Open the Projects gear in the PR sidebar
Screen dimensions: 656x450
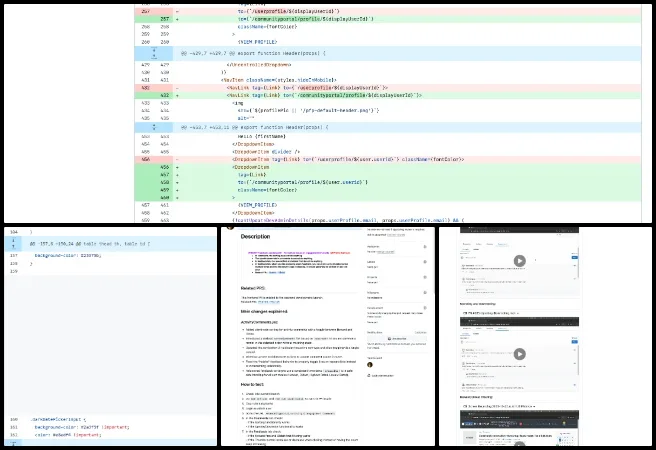coord(425,277)
